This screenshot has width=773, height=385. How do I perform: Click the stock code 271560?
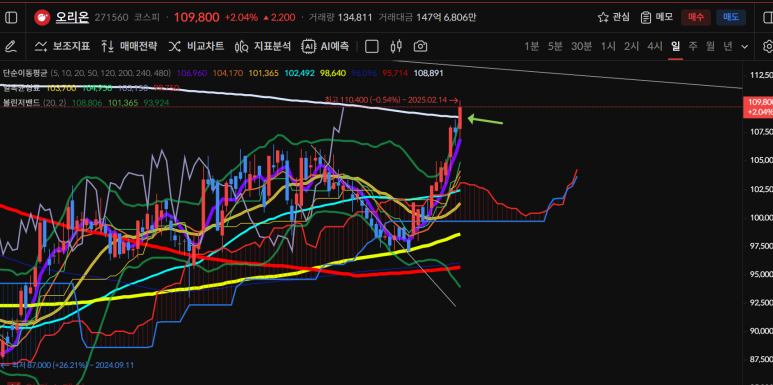[x=110, y=18]
